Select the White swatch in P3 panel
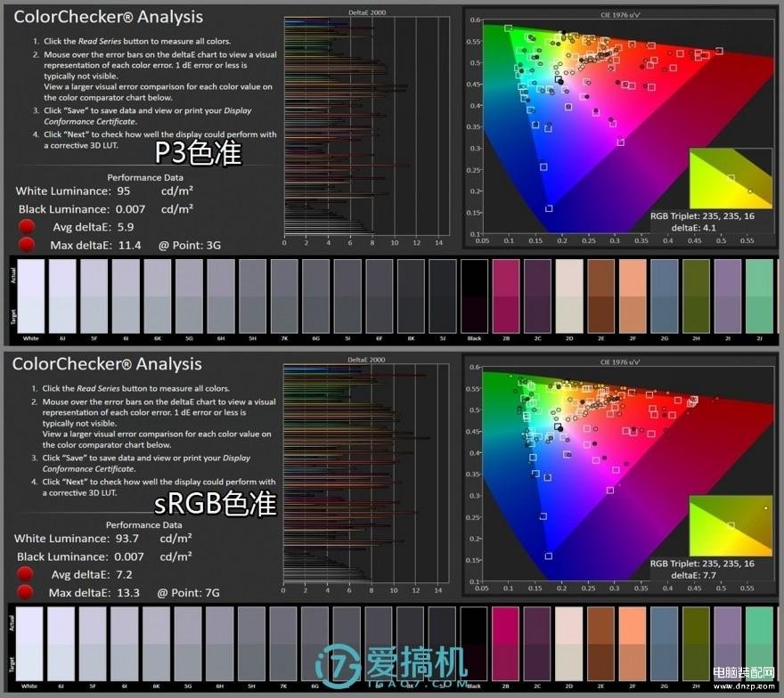 pos(31,296)
